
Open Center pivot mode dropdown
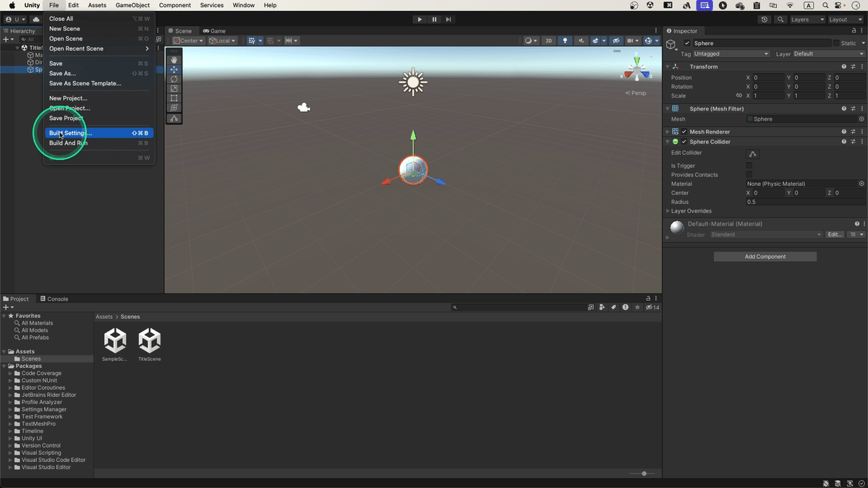click(188, 40)
